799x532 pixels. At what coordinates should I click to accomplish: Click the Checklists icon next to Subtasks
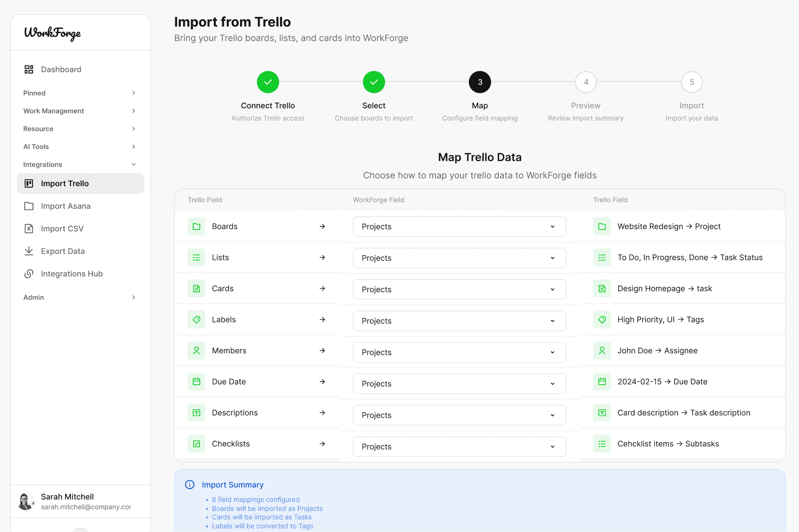coord(602,444)
